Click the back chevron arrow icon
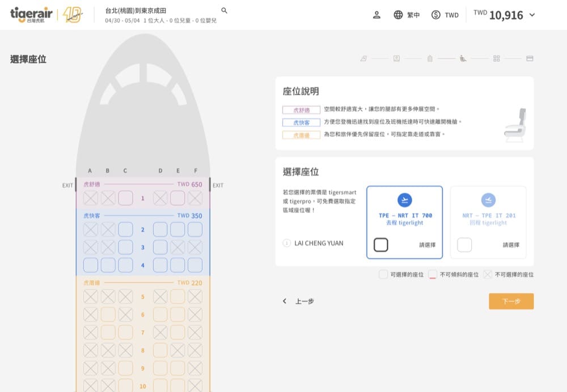This screenshot has height=392, width=567. [x=285, y=301]
